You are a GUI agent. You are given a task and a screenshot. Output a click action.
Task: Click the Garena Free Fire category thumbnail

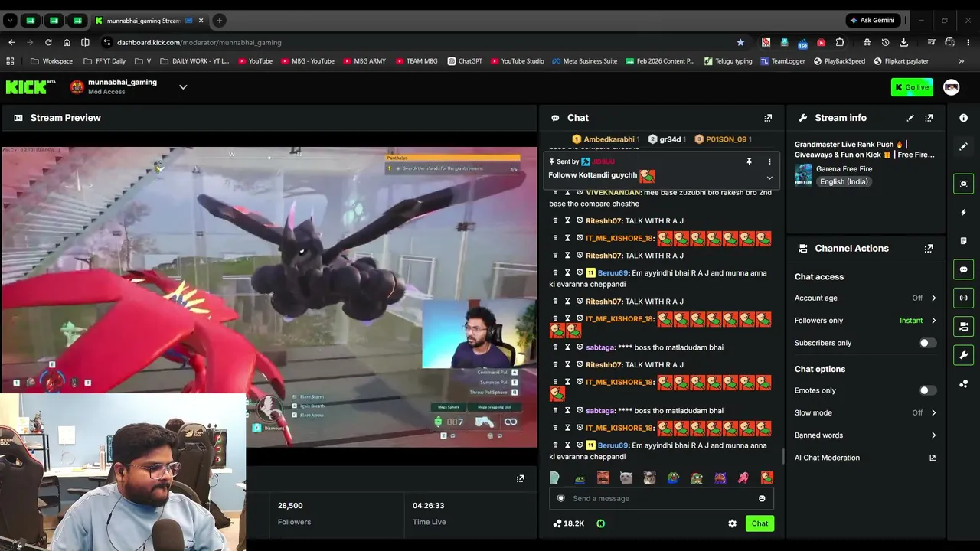803,174
